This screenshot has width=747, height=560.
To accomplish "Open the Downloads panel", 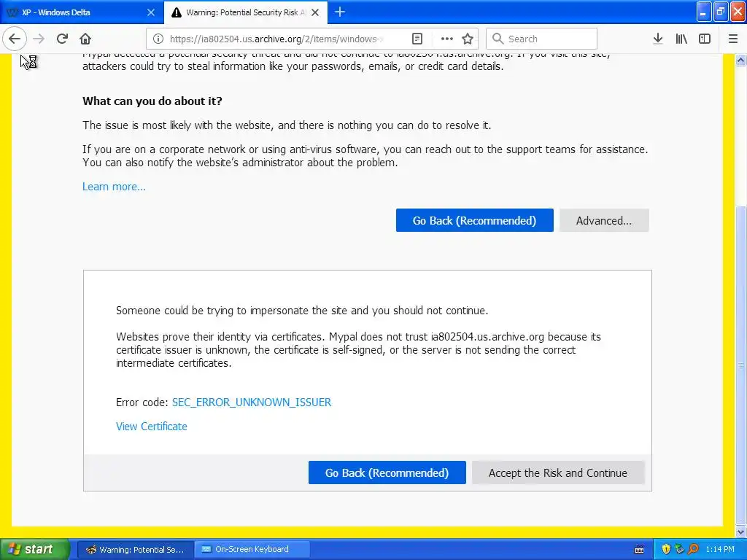I will pyautogui.click(x=658, y=39).
